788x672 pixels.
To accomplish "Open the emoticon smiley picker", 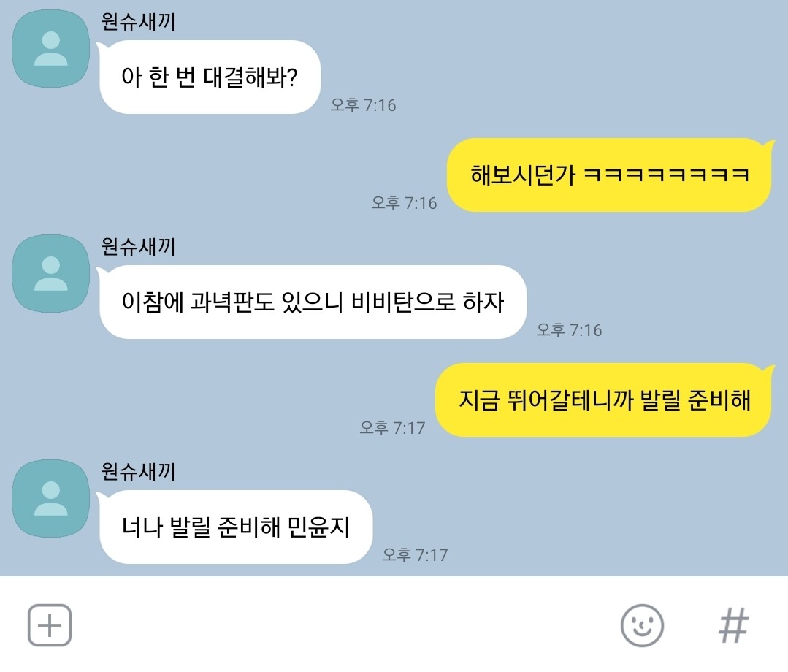I will click(642, 625).
